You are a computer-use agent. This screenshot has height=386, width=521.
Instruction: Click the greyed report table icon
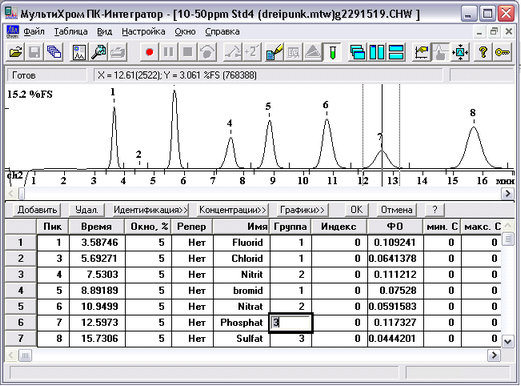[x=293, y=52]
